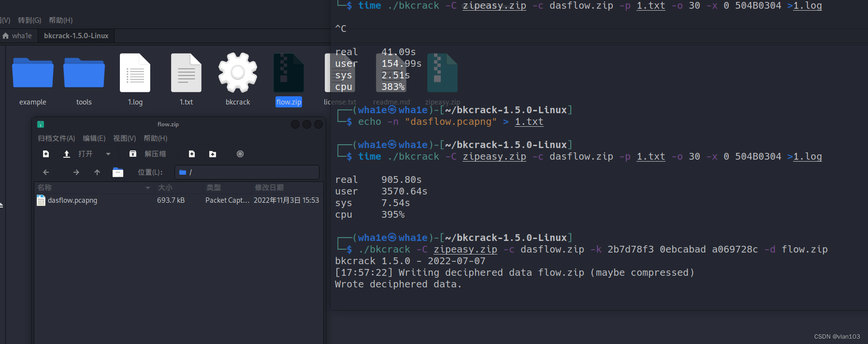Expand the 打开 recent files dropdown arrow

[x=108, y=154]
